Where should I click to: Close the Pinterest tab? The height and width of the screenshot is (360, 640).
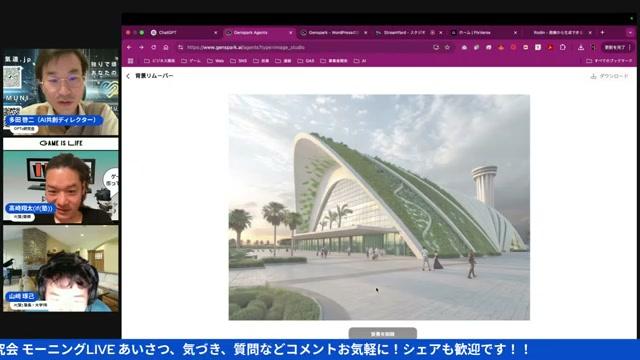pos(515,33)
